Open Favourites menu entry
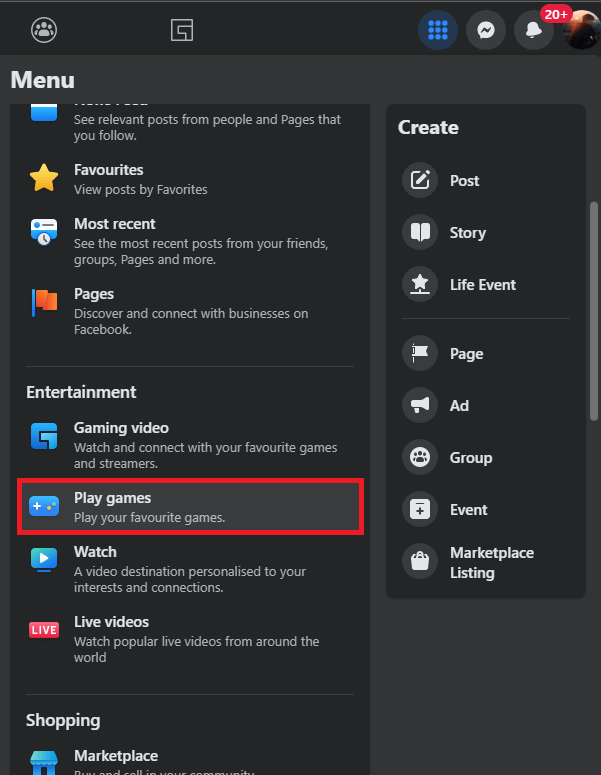The width and height of the screenshot is (601, 775). click(190, 179)
